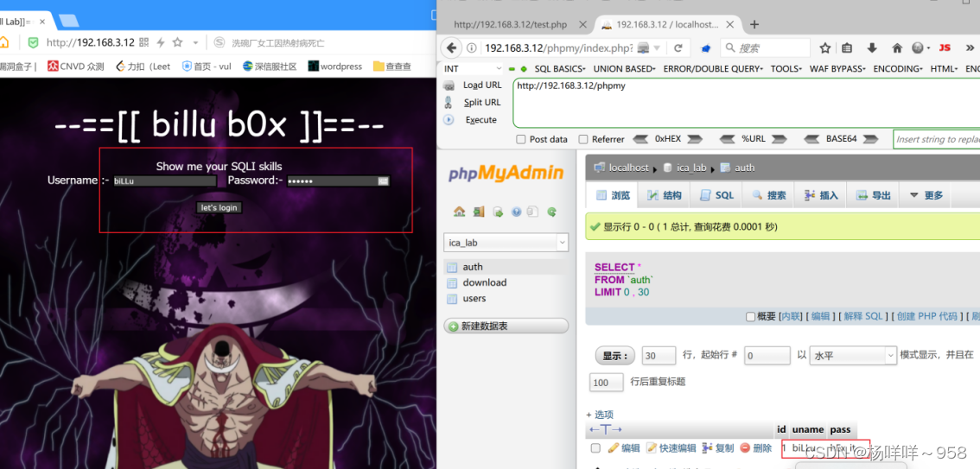Click the phpMyAdmin home icon
The width and height of the screenshot is (980, 469).
pyautogui.click(x=460, y=212)
